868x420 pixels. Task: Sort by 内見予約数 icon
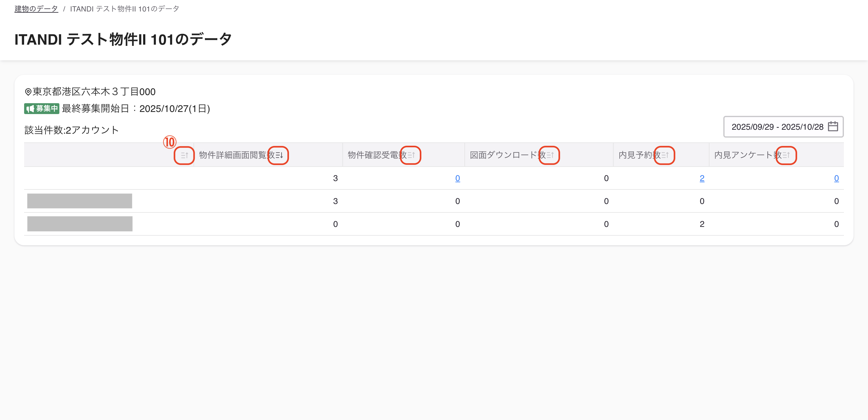(x=665, y=155)
